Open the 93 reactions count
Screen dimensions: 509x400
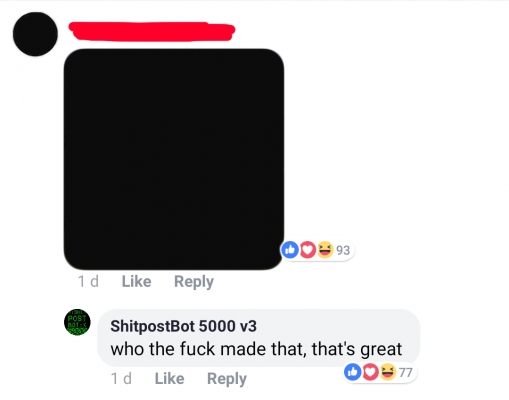(343, 250)
